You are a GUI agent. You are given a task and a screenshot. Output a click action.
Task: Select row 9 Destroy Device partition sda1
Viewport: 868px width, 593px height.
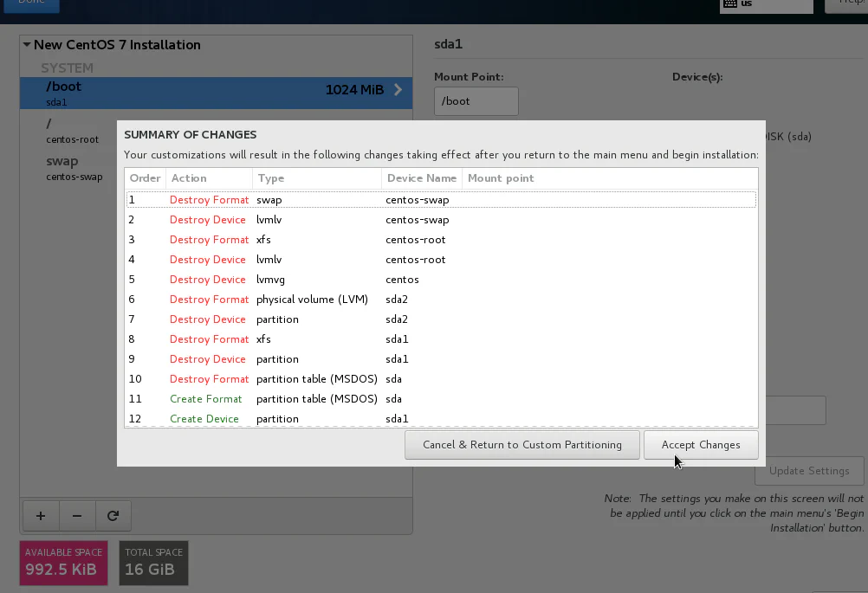(441, 359)
